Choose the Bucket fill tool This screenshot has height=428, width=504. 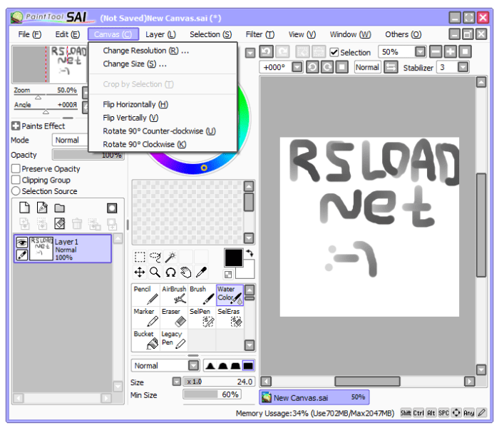pyautogui.click(x=146, y=340)
